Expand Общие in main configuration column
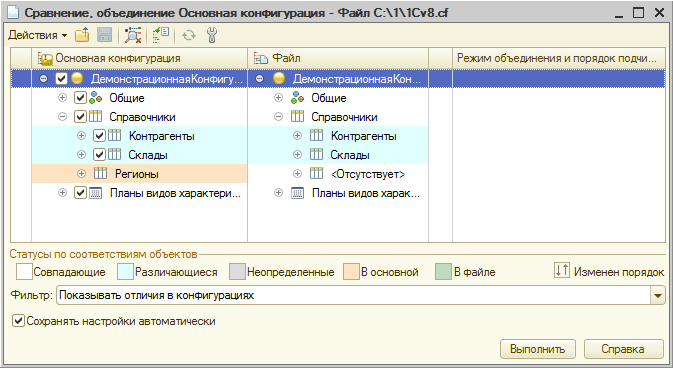This screenshot has width=673, height=368. point(62,97)
